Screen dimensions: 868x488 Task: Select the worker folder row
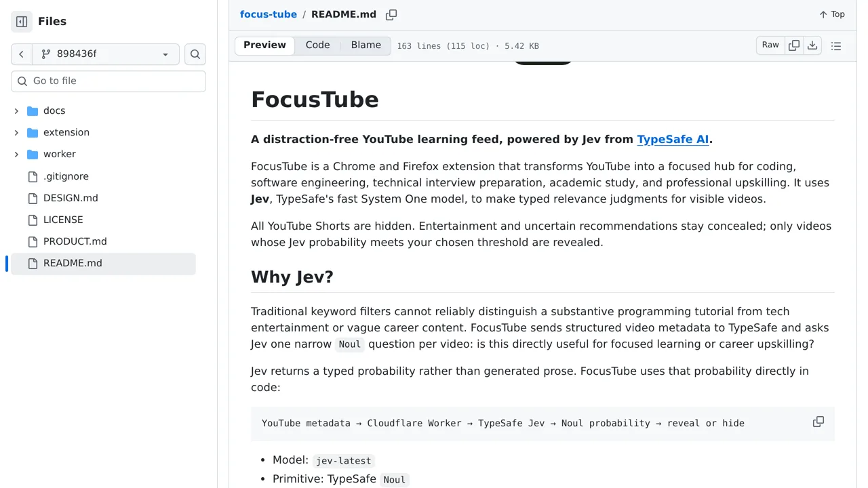tap(103, 154)
